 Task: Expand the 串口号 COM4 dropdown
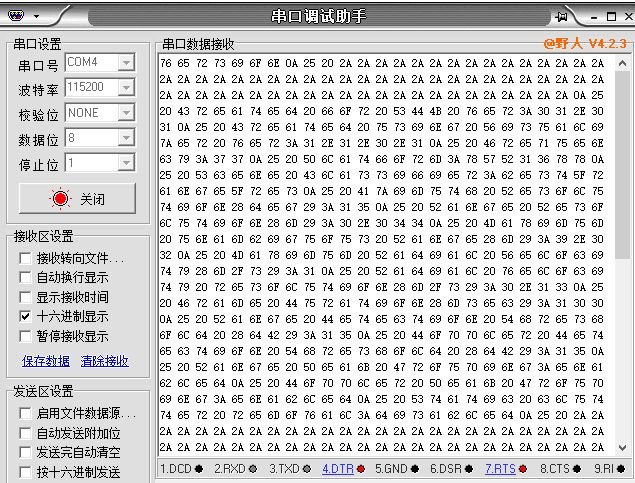click(126, 63)
